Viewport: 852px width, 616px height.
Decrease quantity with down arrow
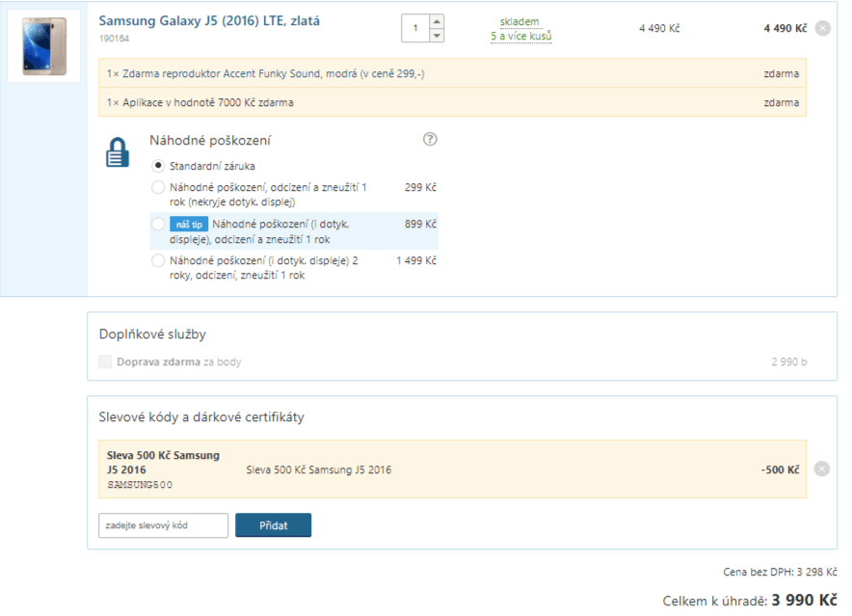coord(437,36)
